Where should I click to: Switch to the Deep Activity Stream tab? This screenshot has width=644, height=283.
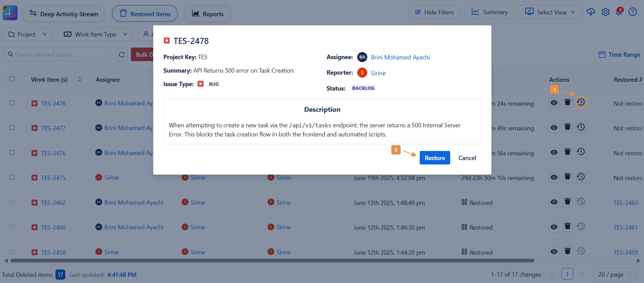coord(64,14)
